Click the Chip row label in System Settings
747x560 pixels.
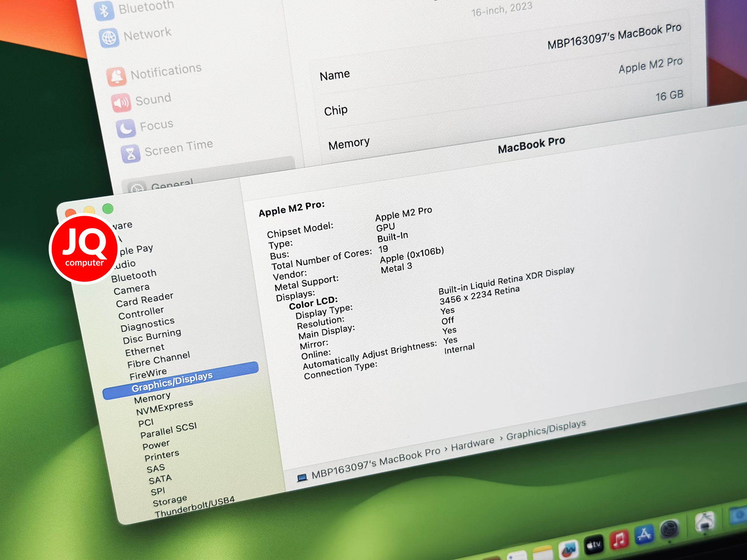(x=336, y=110)
